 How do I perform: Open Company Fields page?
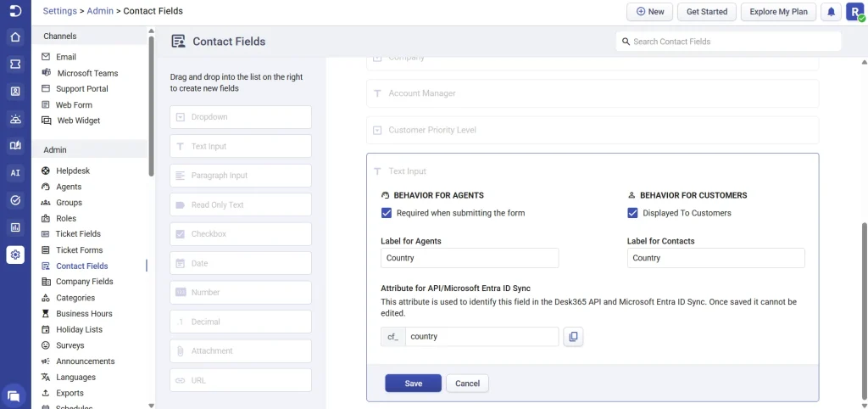(x=84, y=282)
